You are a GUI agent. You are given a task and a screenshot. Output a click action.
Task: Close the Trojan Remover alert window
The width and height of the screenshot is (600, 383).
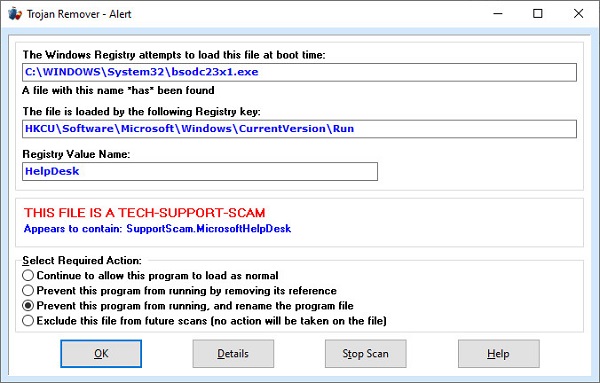tap(578, 14)
